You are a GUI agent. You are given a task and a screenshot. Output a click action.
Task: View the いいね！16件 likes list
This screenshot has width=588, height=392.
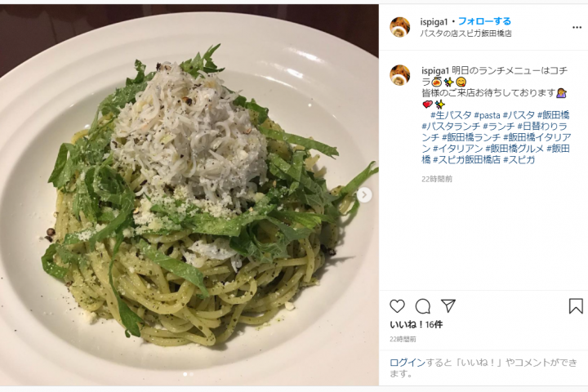coord(416,325)
